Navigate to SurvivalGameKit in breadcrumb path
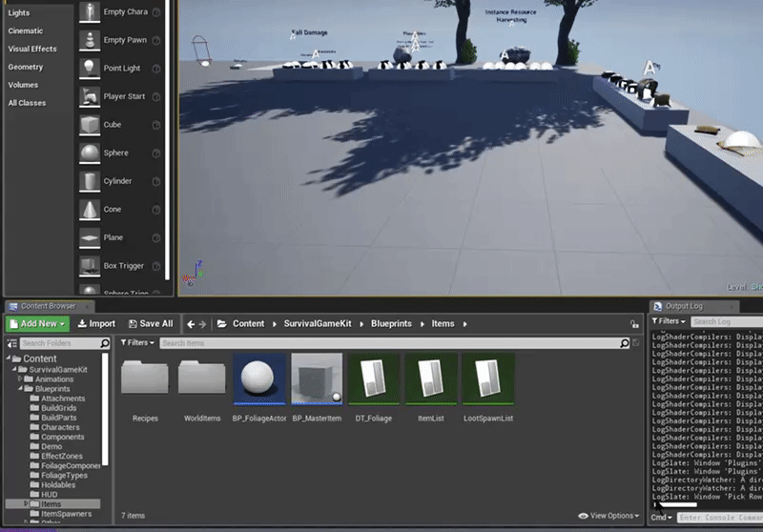Screen dimensions: 763x532 318,324
